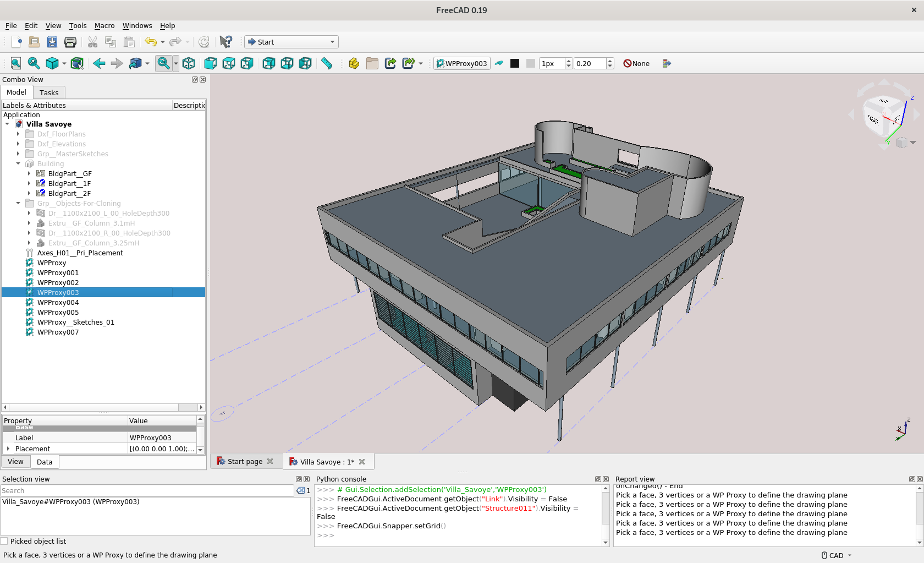Switch to the rear view cube icon

(x=268, y=63)
